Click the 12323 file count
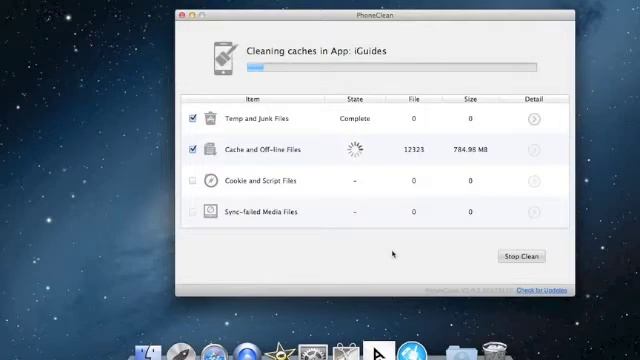The width and height of the screenshot is (640, 360). 414,149
